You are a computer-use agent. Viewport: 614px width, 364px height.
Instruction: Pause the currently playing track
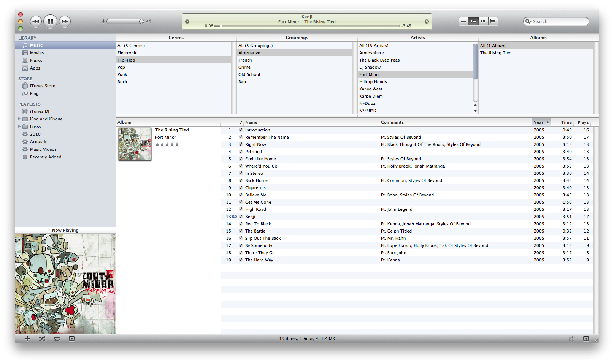click(x=50, y=21)
